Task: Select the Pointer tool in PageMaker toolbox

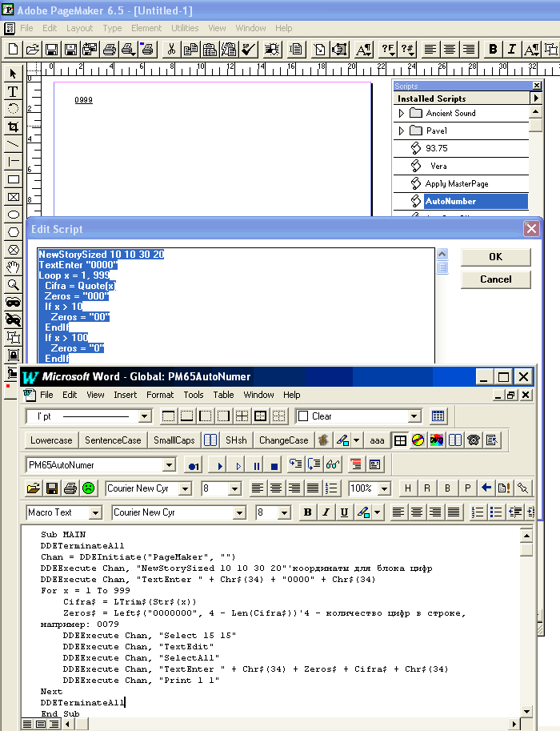Action: tap(13, 74)
